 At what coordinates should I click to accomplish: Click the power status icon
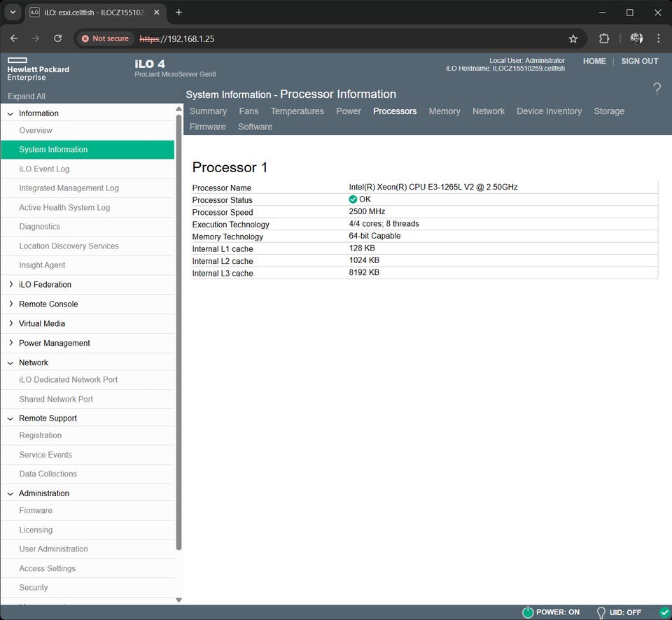pyautogui.click(x=528, y=612)
